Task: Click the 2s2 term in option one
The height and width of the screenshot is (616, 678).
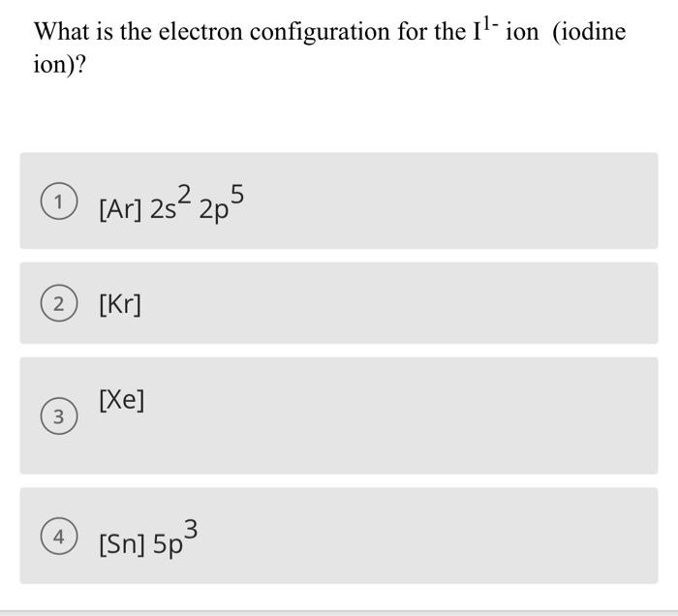Action: click(170, 202)
